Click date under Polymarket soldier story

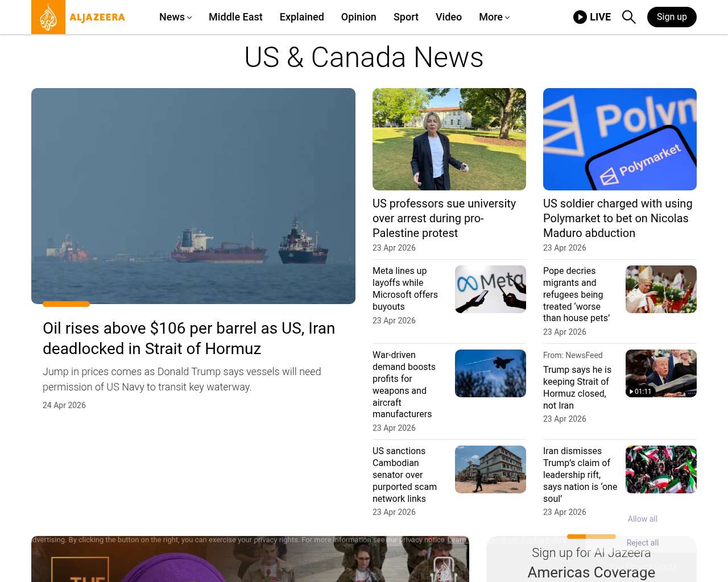[565, 248]
